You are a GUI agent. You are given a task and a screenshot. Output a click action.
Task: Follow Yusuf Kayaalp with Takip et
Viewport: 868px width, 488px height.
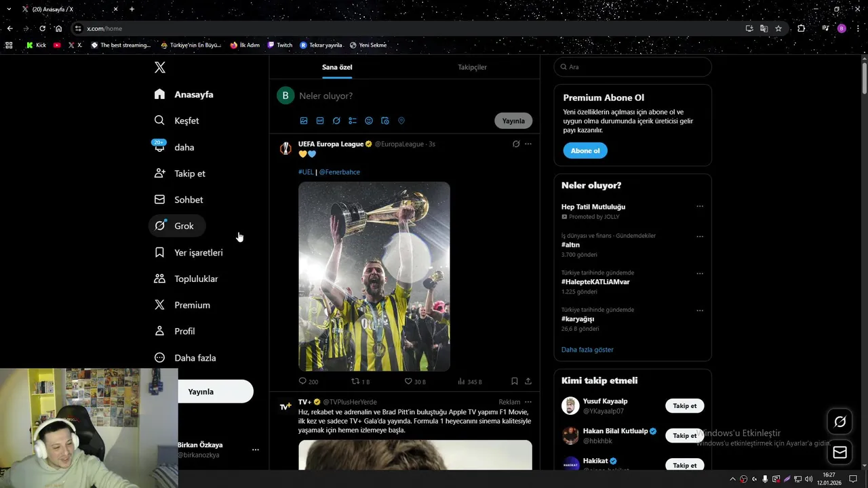click(x=684, y=406)
